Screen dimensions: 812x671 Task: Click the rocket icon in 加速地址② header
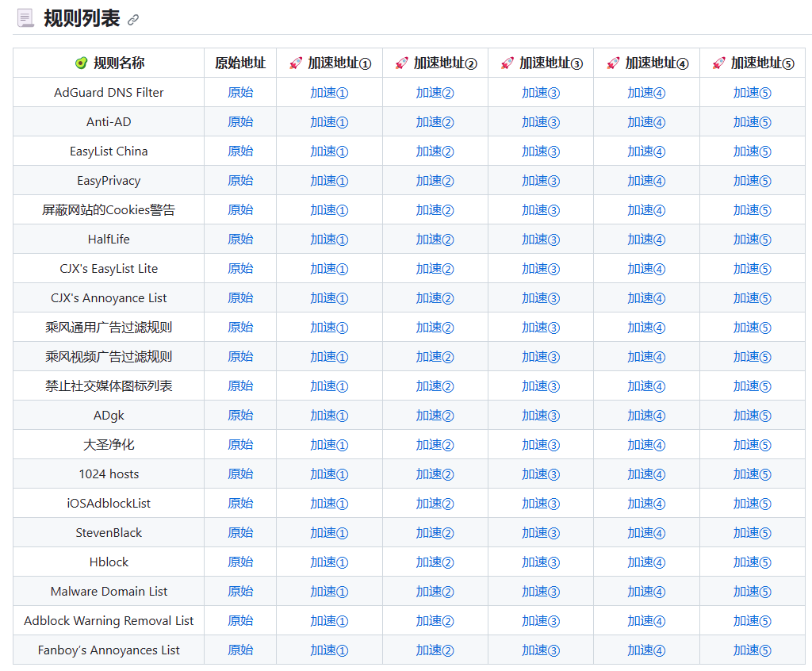point(401,63)
